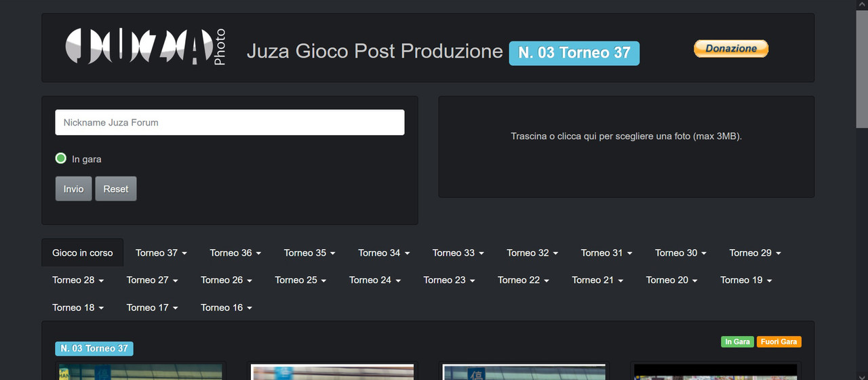Expand the Torneo 22 menu
Viewport: 868px width, 380px height.
pyautogui.click(x=524, y=280)
